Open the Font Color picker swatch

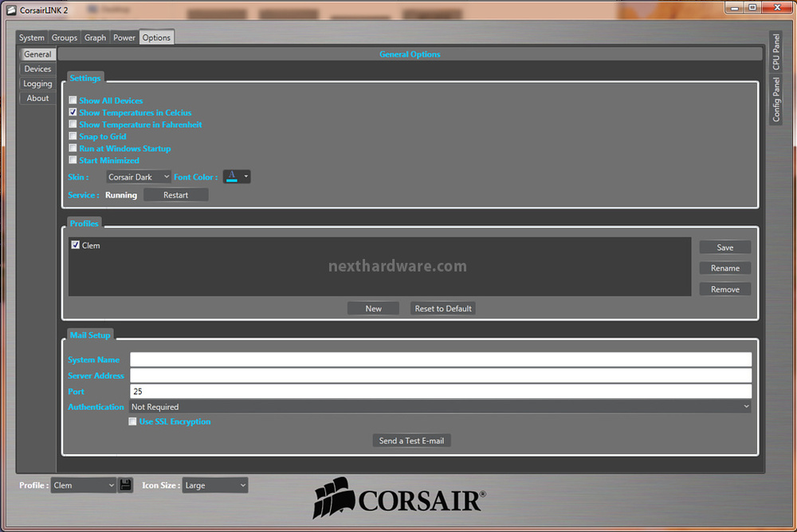click(x=232, y=177)
